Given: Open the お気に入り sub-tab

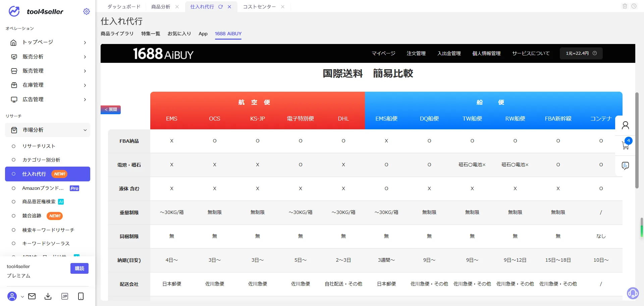Looking at the screenshot, I should coord(179,34).
